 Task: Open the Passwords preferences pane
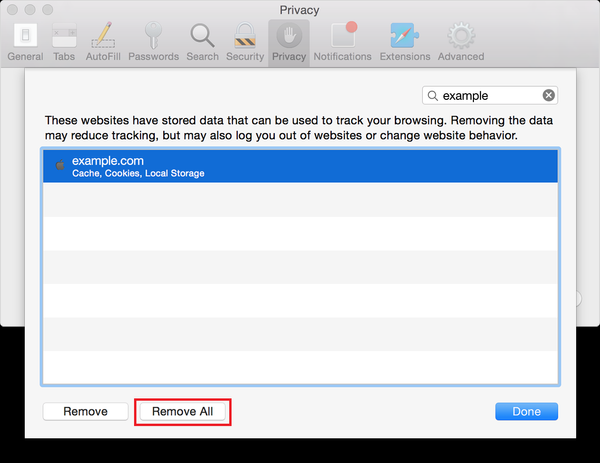point(153,41)
